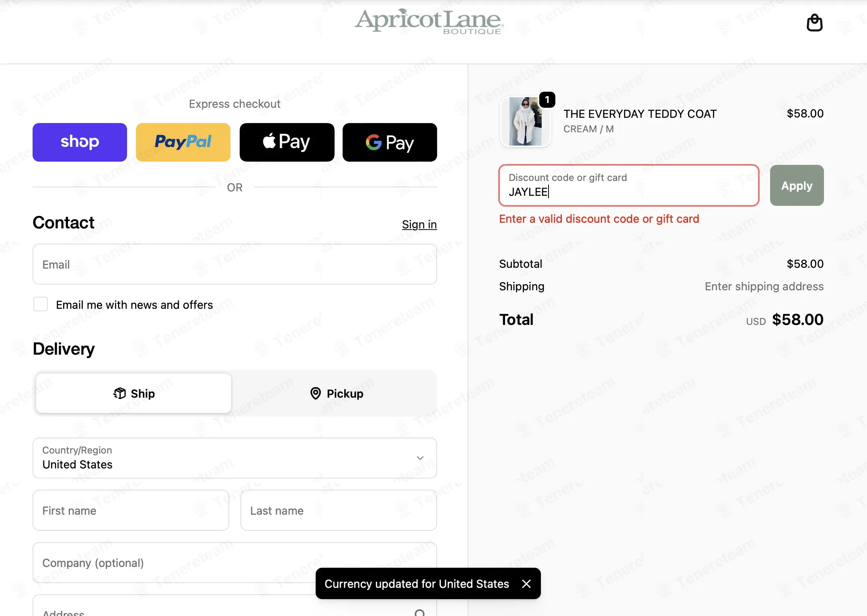Apply the discount code
867x616 pixels.
pyautogui.click(x=797, y=185)
